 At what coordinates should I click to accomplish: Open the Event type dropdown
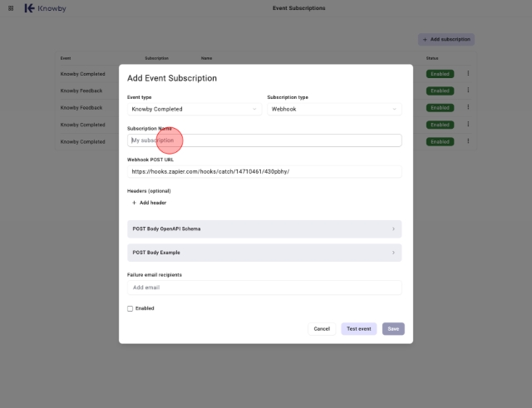[195, 109]
